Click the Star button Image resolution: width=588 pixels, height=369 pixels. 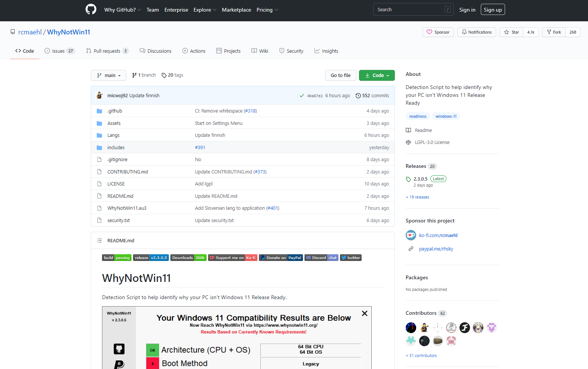coord(511,32)
